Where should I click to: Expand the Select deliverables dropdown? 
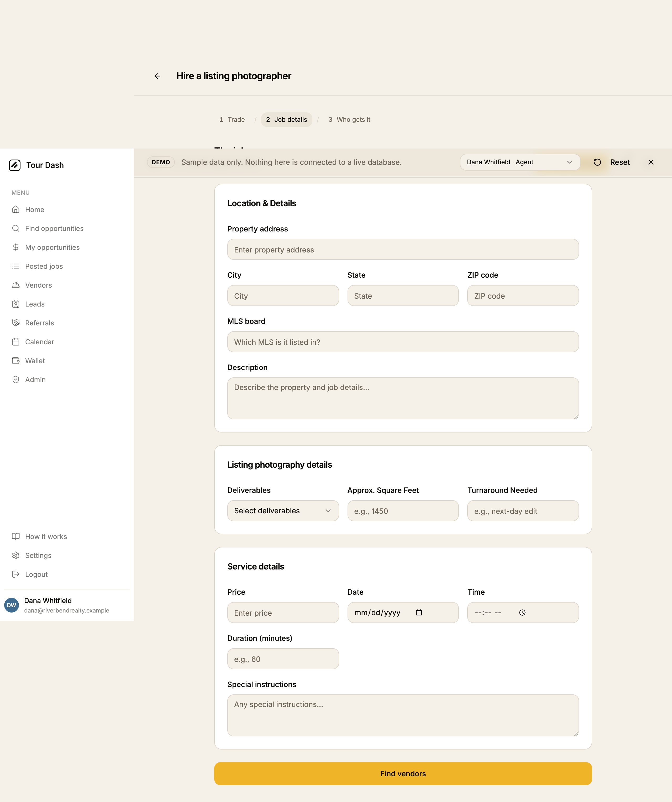coord(283,511)
